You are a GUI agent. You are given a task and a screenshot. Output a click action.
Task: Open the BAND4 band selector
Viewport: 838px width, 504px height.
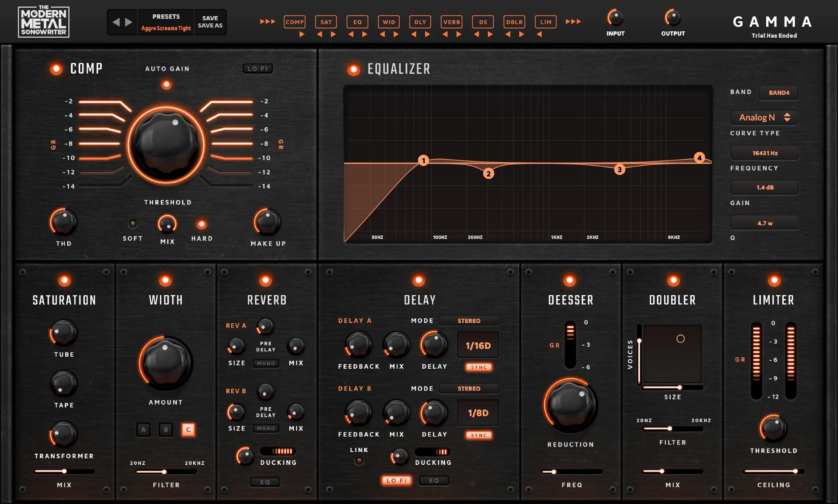tap(778, 93)
